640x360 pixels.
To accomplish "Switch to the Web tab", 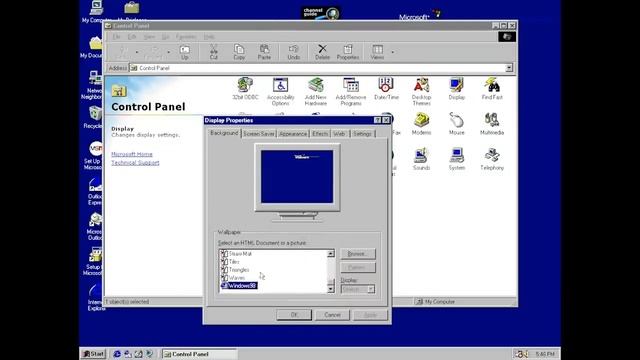I will (339, 134).
